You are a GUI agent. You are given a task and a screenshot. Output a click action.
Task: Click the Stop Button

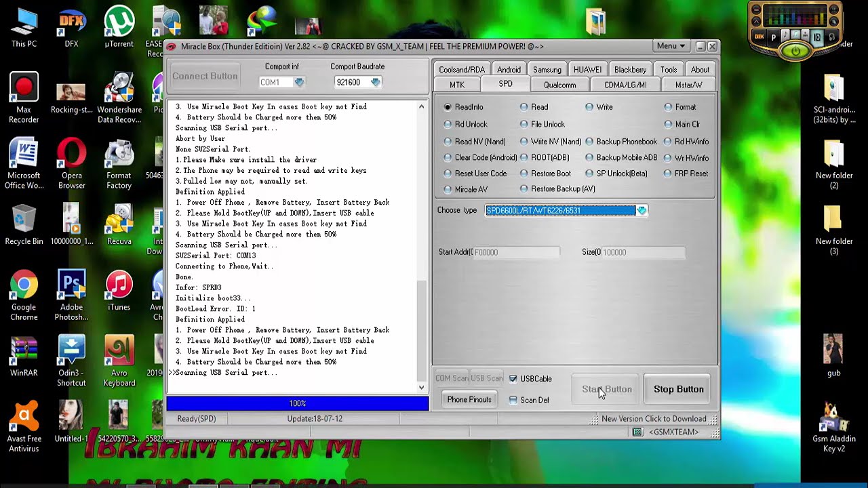click(678, 389)
